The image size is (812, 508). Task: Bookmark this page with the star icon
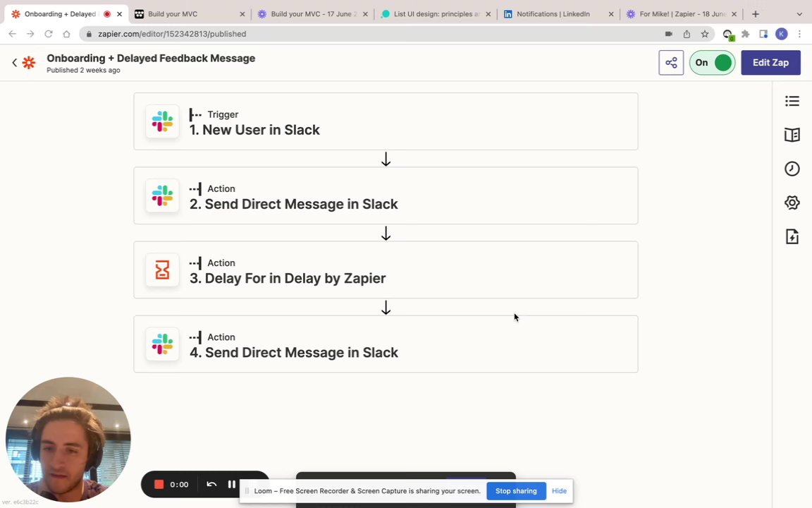pyautogui.click(x=705, y=34)
